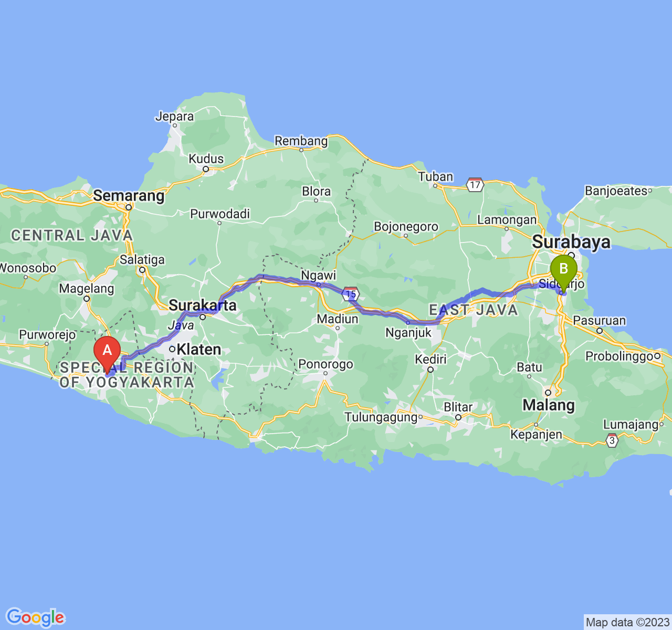The height and width of the screenshot is (630, 672).
Task: Click the Magelang town label
Action: click(87, 289)
